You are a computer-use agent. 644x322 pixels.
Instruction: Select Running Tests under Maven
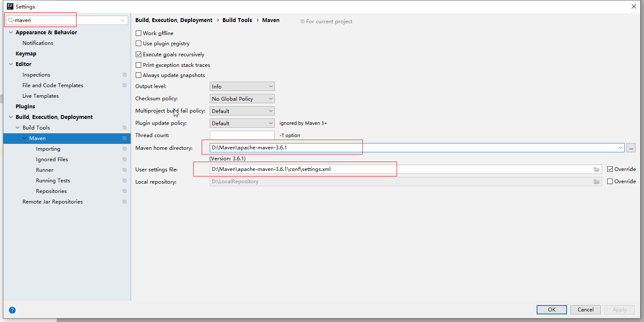pos(53,181)
